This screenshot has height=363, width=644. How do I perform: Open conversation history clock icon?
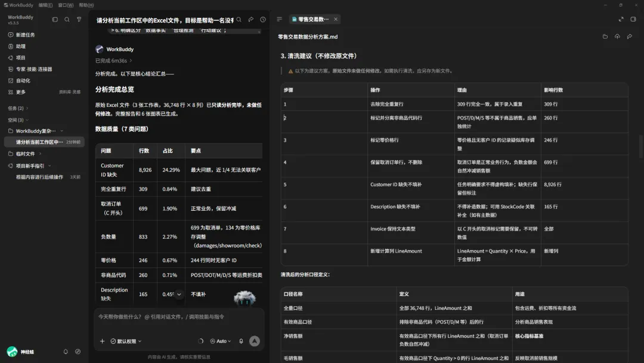click(x=263, y=19)
